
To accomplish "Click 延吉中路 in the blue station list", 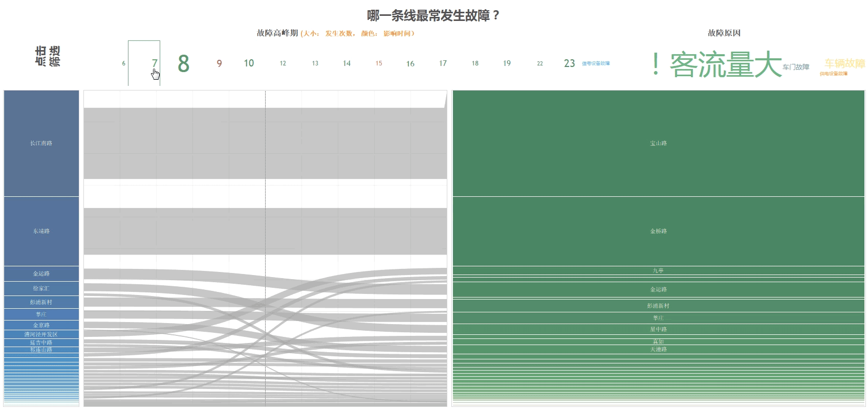I will [x=41, y=342].
